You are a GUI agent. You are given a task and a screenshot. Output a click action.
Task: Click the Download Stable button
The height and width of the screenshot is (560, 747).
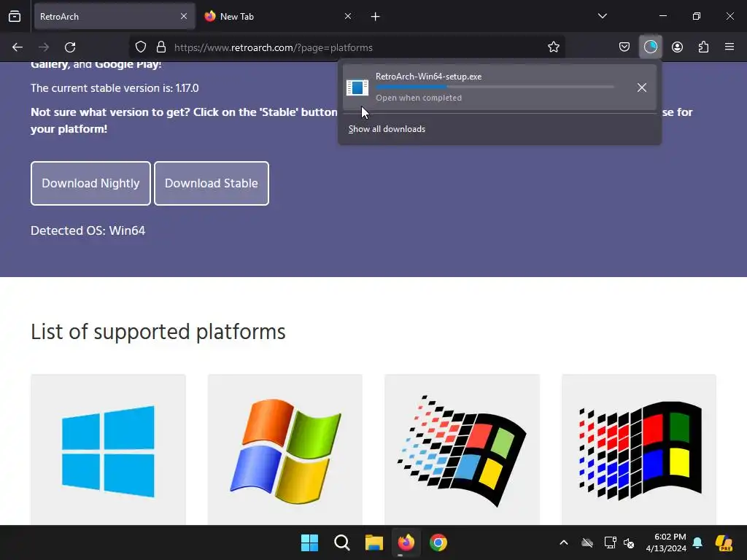(x=212, y=183)
